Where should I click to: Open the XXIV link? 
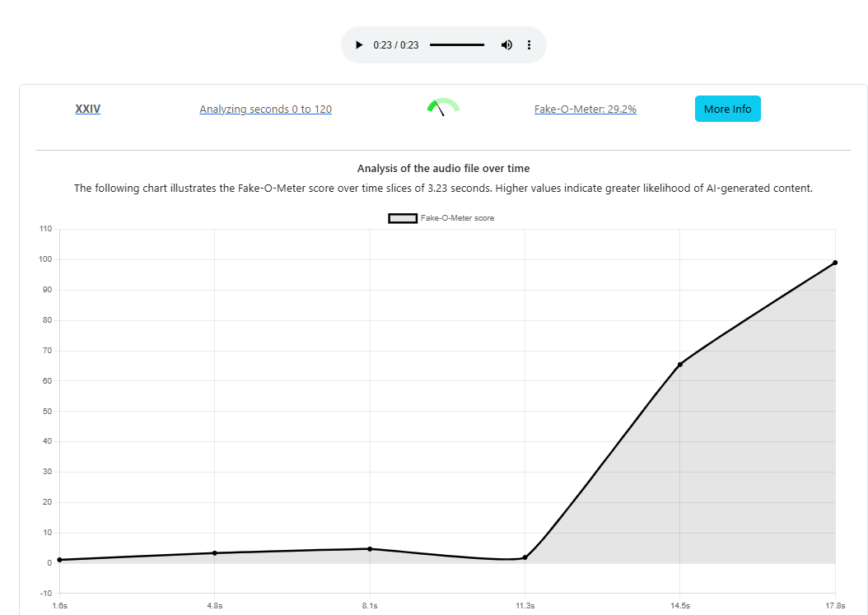(x=87, y=109)
